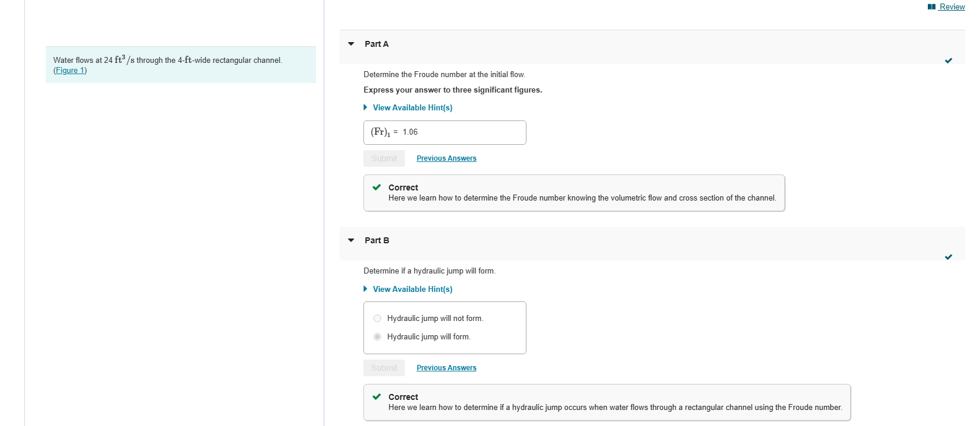Open the Figure 1 link
Viewport: 980px width, 426px height.
70,70
